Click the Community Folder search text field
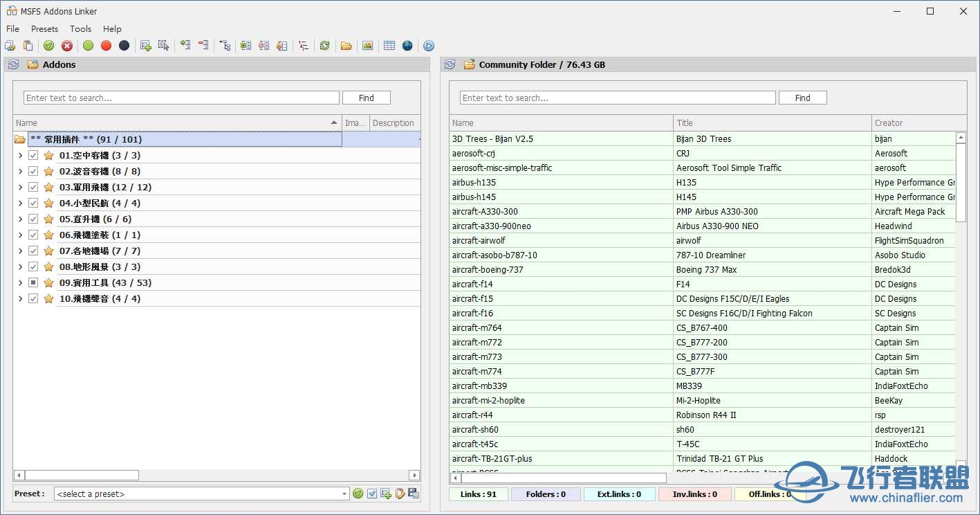980x515 pixels. [x=618, y=98]
